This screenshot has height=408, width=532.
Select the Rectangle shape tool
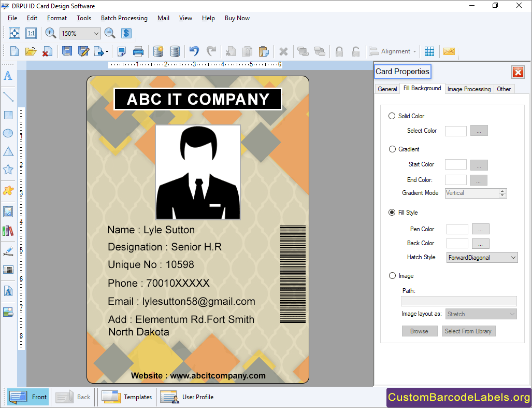[8, 115]
